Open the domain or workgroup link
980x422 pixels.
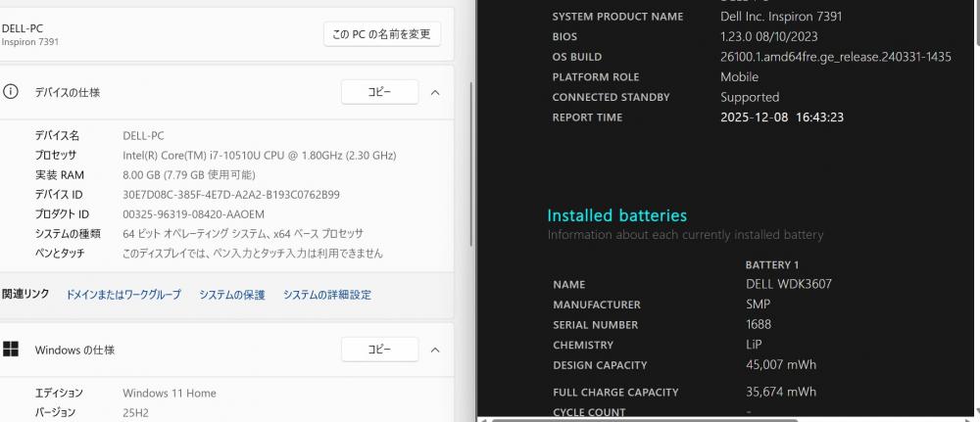point(123,295)
